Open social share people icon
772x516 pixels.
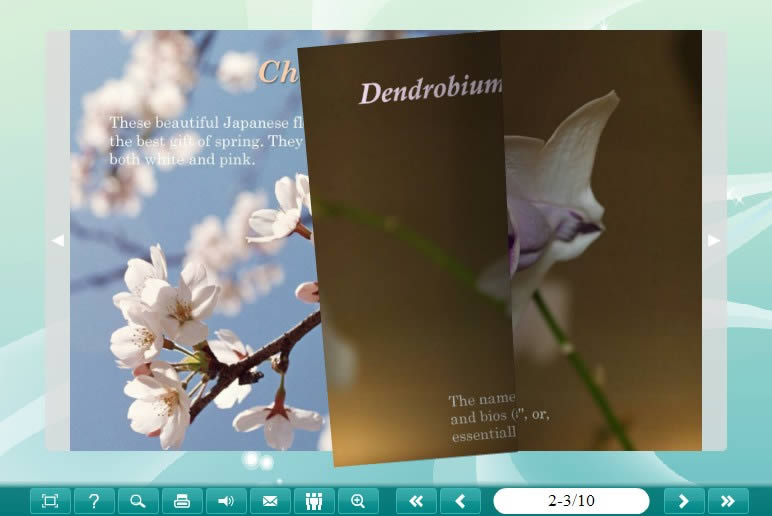click(314, 501)
